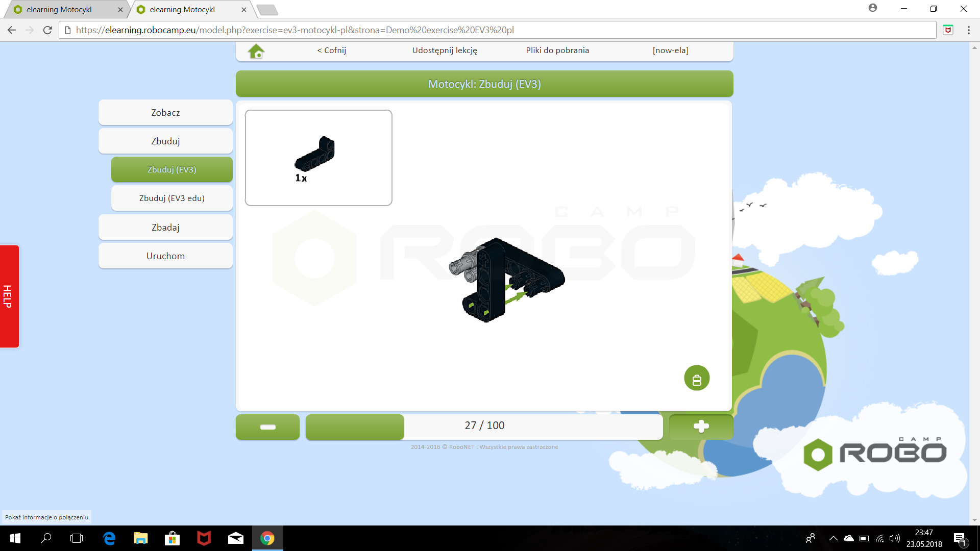Screen dimensions: 980x551
Task: Open File Explorer from taskbar
Action: point(140,538)
